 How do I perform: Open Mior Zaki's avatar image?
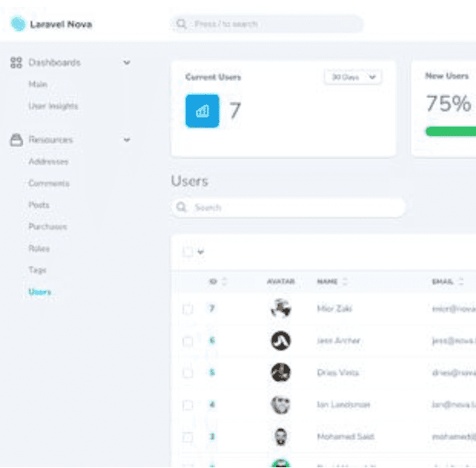(x=281, y=309)
